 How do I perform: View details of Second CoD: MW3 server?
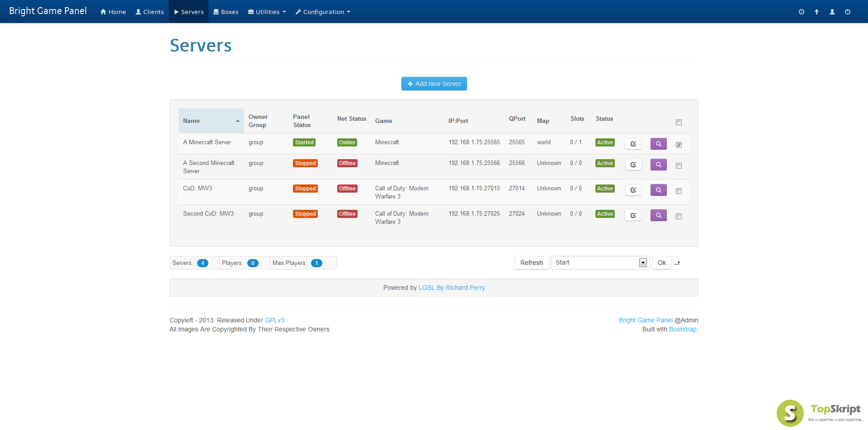[659, 215]
